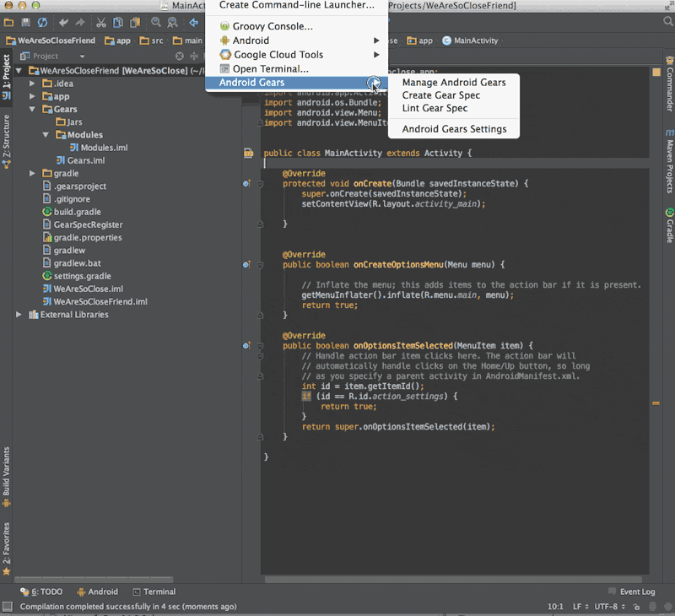Expand the .idea folder
This screenshot has width=675, height=616.
32,83
